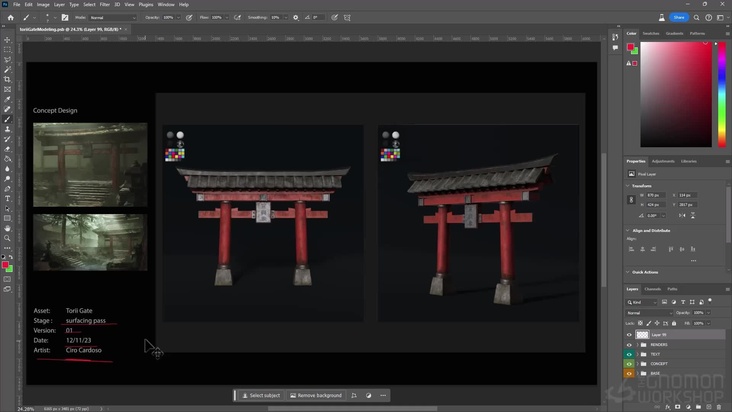The height and width of the screenshot is (412, 732).
Task: Select the Crop tool
Action: (7, 79)
